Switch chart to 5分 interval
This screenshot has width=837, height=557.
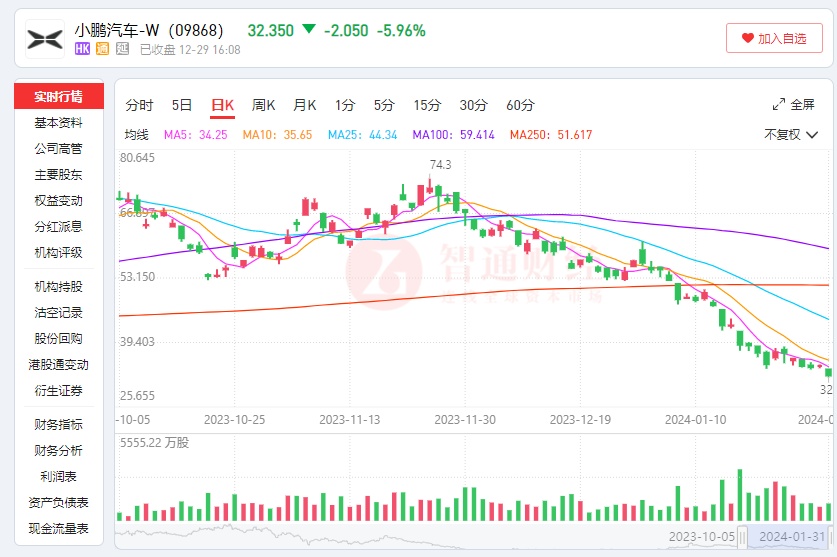(384, 105)
